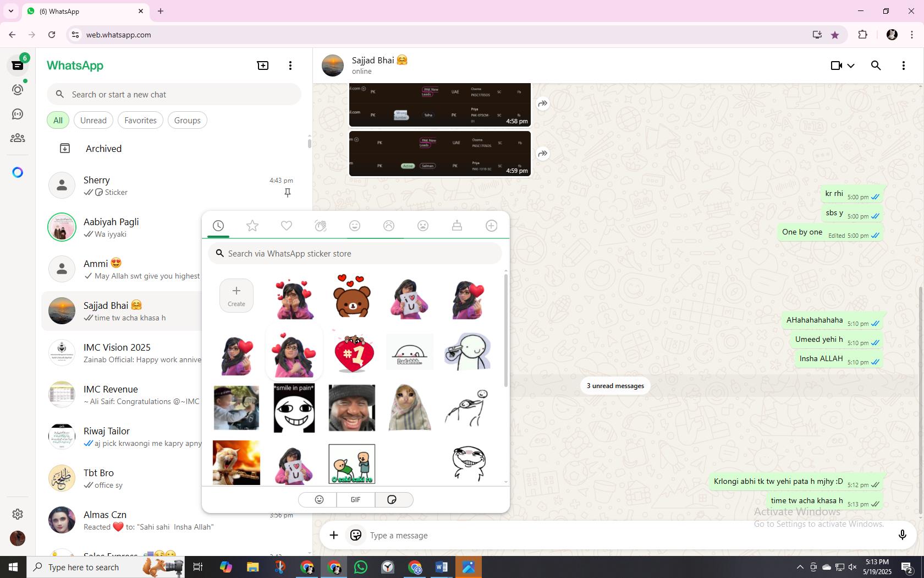The image size is (924, 578).
Task: Open own profile picture in sidebar
Action: click(18, 538)
